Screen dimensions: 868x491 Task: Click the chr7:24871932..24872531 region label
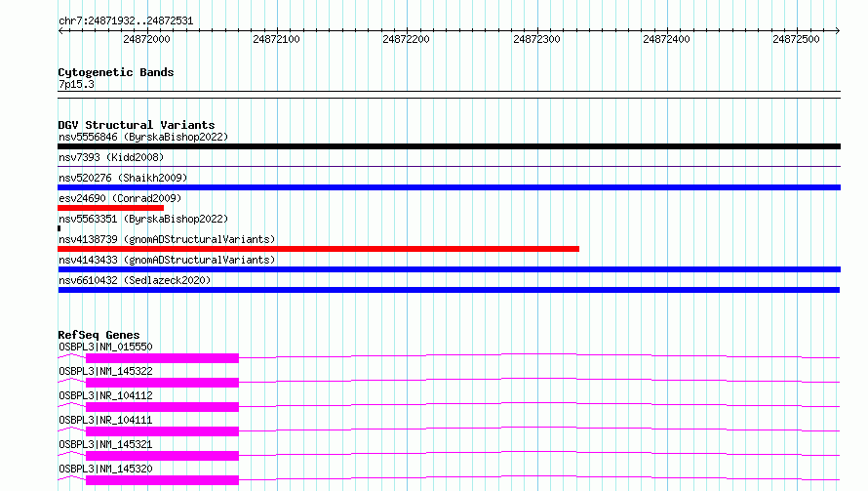click(x=126, y=21)
